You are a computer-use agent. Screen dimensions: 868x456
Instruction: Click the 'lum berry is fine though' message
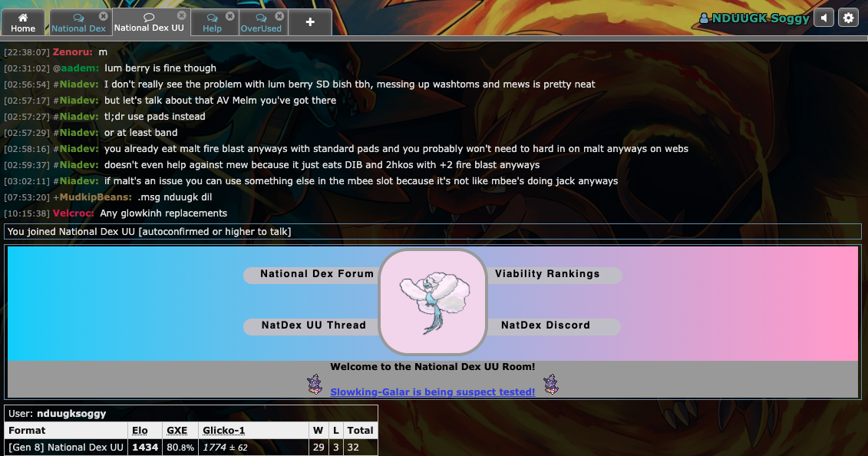(160, 68)
